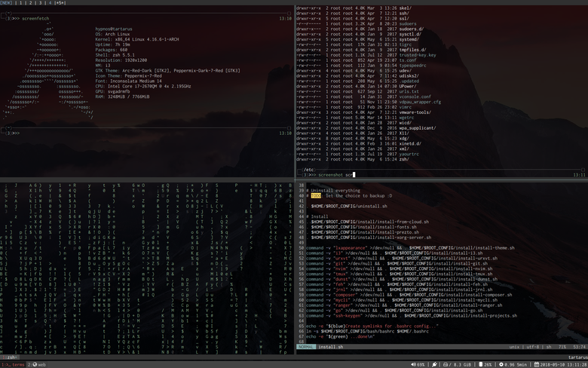Image resolution: width=588 pixels, height=368 pixels.
Task: Click the globe icon in the web workspace
Action: point(35,365)
